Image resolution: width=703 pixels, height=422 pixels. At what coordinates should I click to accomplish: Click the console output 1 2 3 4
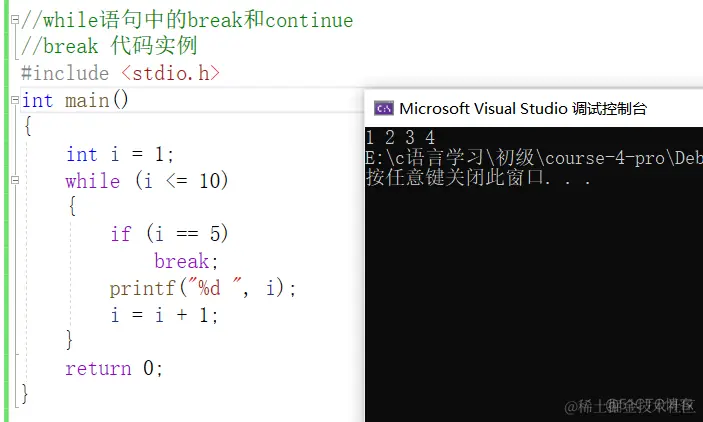point(400,137)
